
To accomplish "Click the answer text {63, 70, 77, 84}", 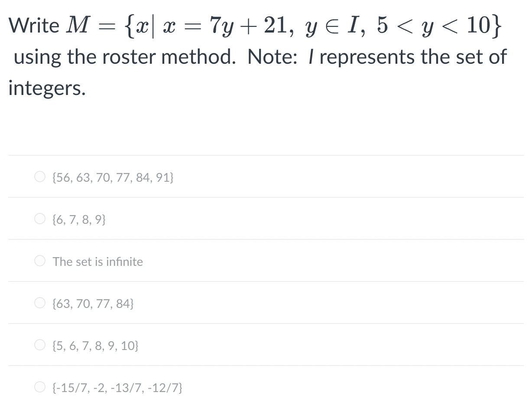I will coord(93,303).
